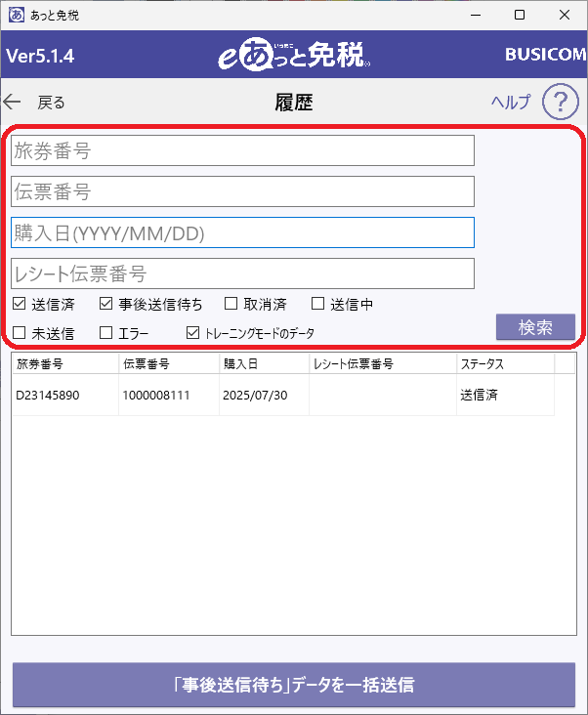Click the BUSICOM brand logo
This screenshot has height=715, width=588.
click(x=546, y=55)
